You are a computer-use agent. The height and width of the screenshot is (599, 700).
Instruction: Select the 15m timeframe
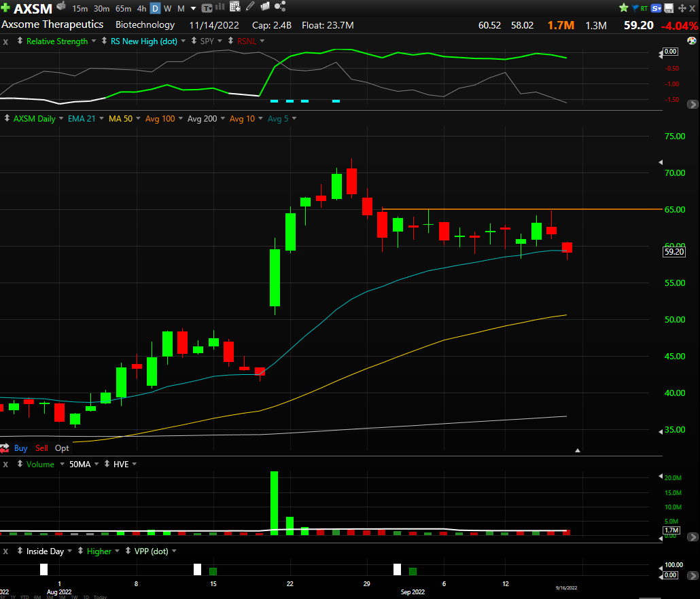point(80,8)
